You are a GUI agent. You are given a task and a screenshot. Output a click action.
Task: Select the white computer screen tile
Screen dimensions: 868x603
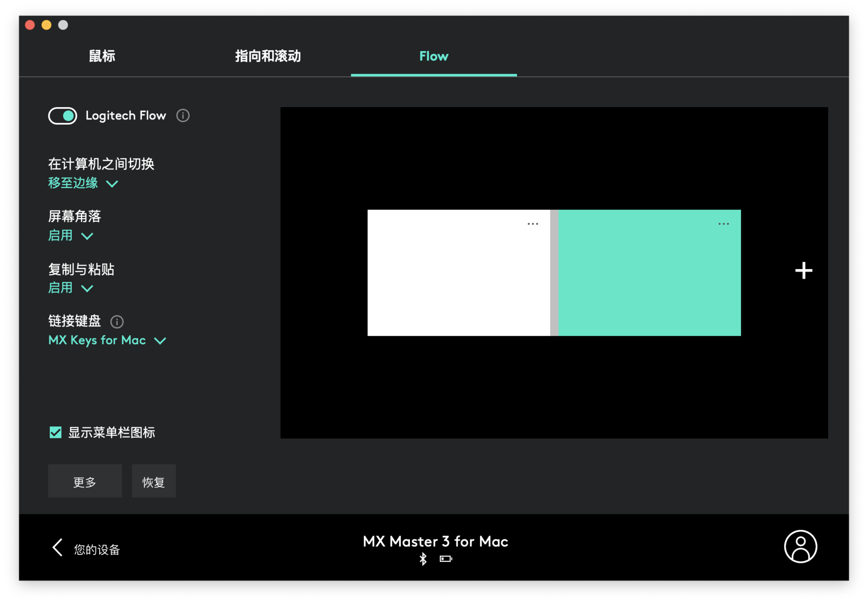pos(458,273)
